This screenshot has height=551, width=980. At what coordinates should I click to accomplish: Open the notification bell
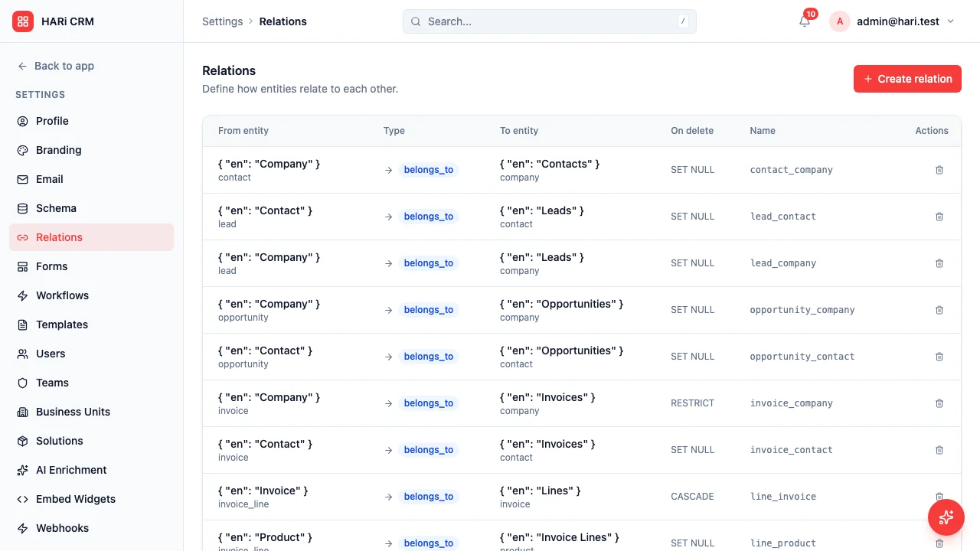coord(804,21)
